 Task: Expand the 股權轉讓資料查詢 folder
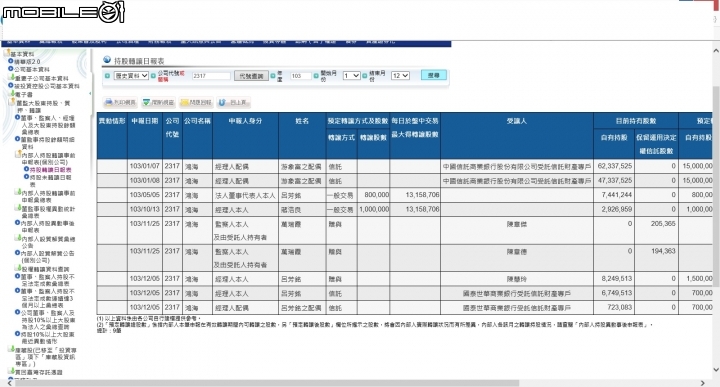18,269
